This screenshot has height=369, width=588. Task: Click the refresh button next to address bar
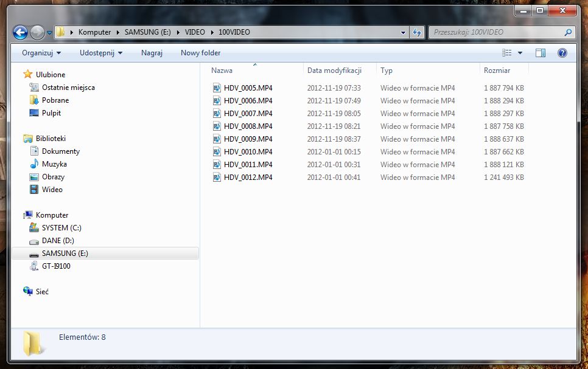click(417, 33)
